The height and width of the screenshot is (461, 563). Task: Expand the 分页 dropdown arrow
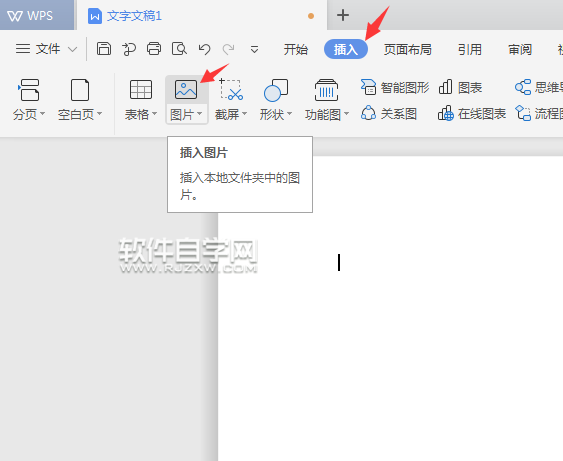click(42, 114)
